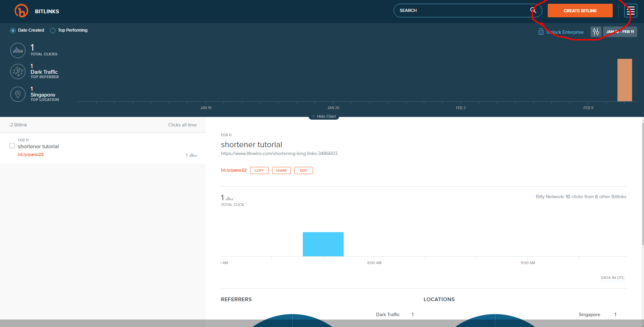Edit the shortener tutorial bitlink
The width and height of the screenshot is (644, 327).
[x=303, y=171]
